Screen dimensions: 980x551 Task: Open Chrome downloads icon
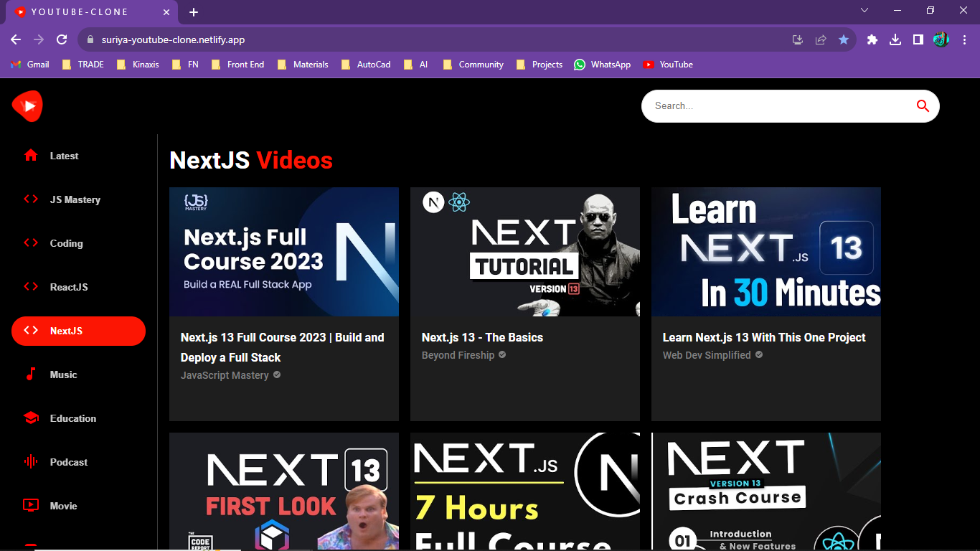(x=895, y=39)
